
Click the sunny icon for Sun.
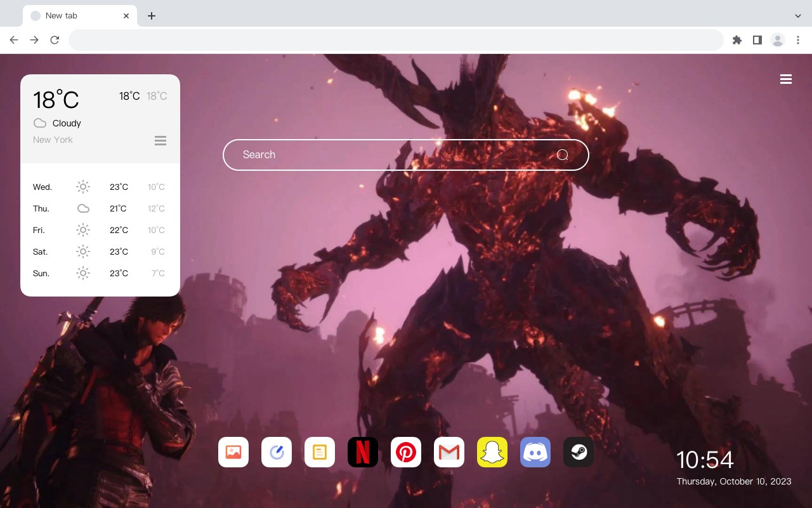pos(83,273)
